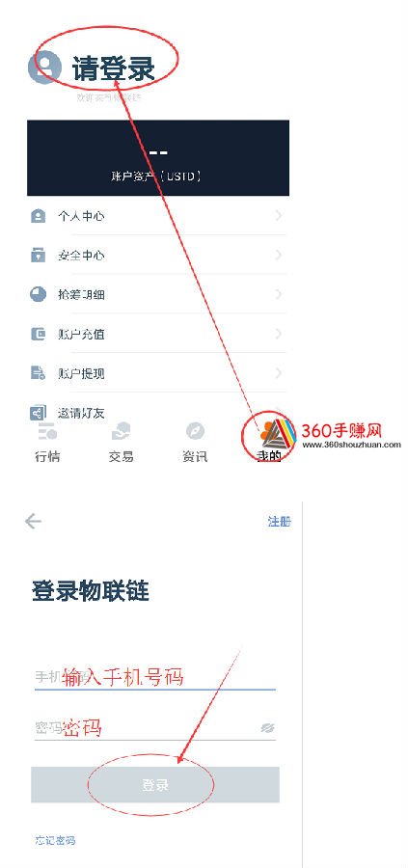
Task: Click the 忘记密码 link
Action: 55,840
